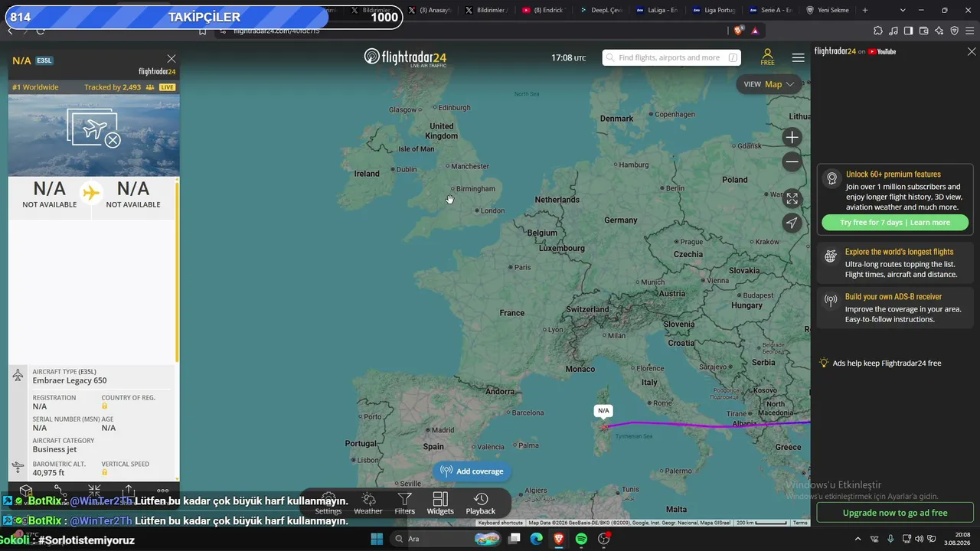The image size is (980, 551).
Task: Click the E35L aircraft type badge
Action: [44, 60]
